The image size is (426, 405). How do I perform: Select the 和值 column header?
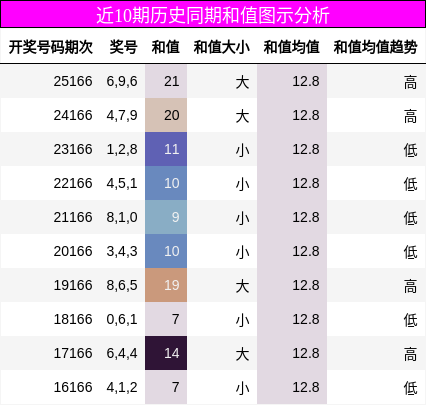(x=166, y=47)
